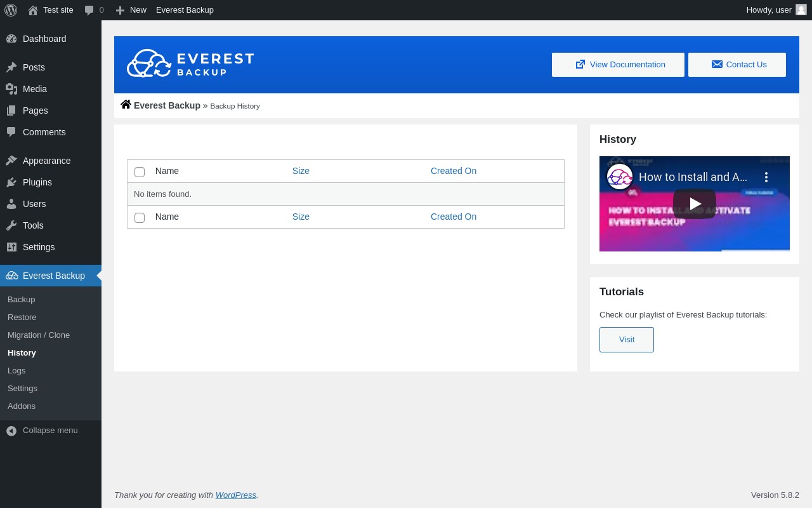Image resolution: width=812 pixels, height=508 pixels.
Task: Sort by Size in header row
Action: 301,171
